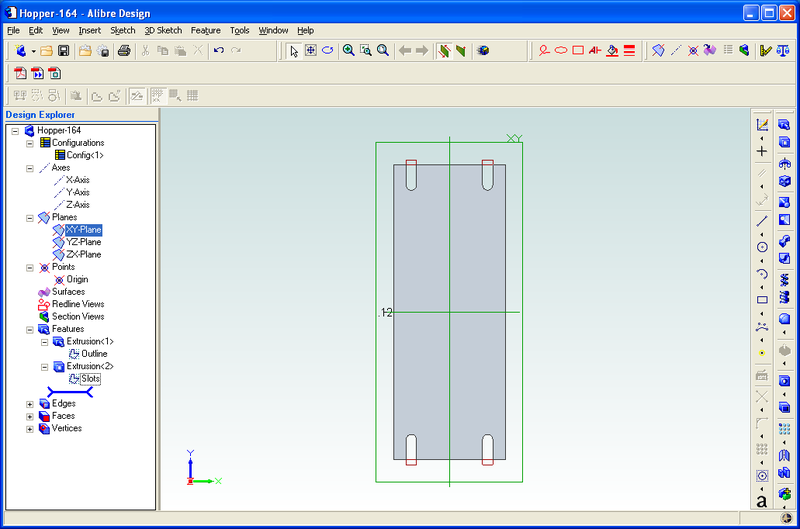Image resolution: width=800 pixels, height=529 pixels.
Task: Toggle the Select and Move view button
Action: 311,50
